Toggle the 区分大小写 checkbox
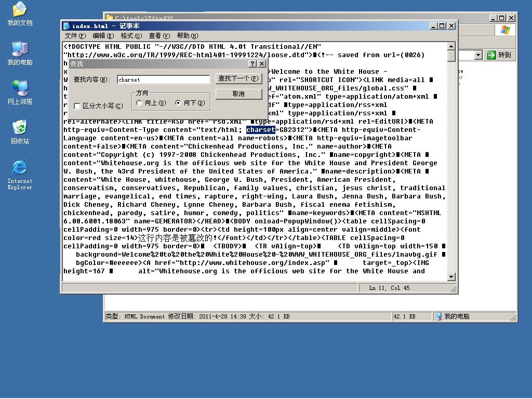Screen dimensions: 532x399 pyautogui.click(x=77, y=106)
